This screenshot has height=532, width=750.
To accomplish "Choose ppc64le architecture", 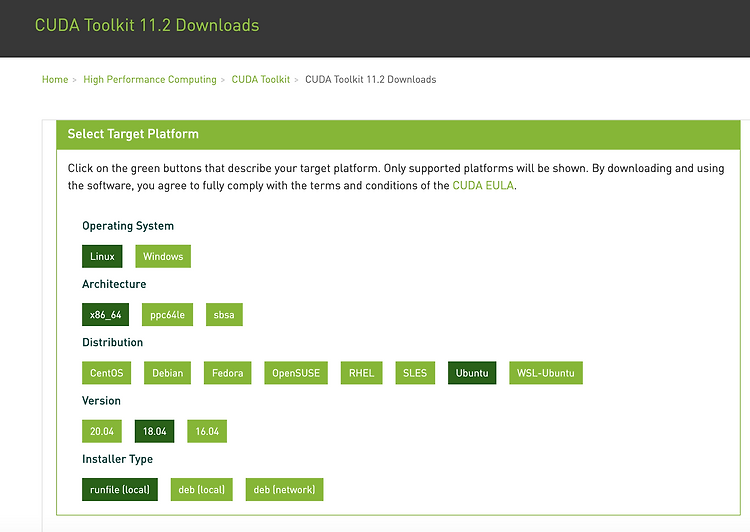I will click(167, 315).
